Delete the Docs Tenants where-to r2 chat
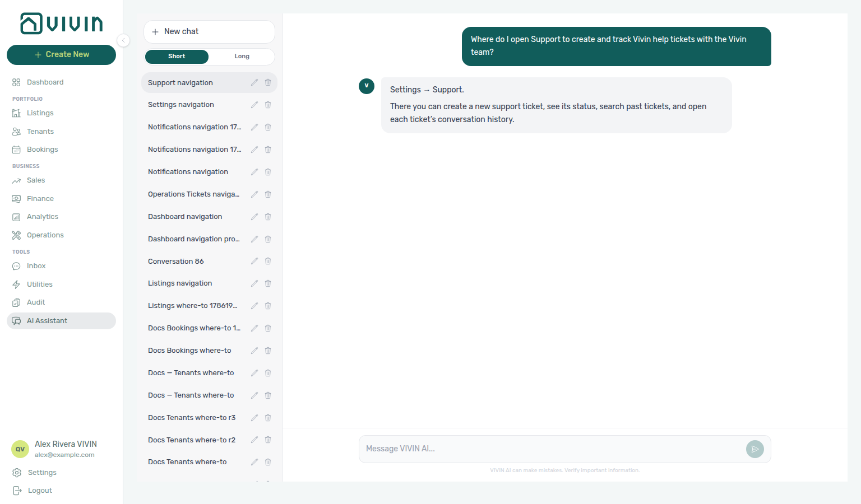The height and width of the screenshot is (504, 861). pos(268,440)
